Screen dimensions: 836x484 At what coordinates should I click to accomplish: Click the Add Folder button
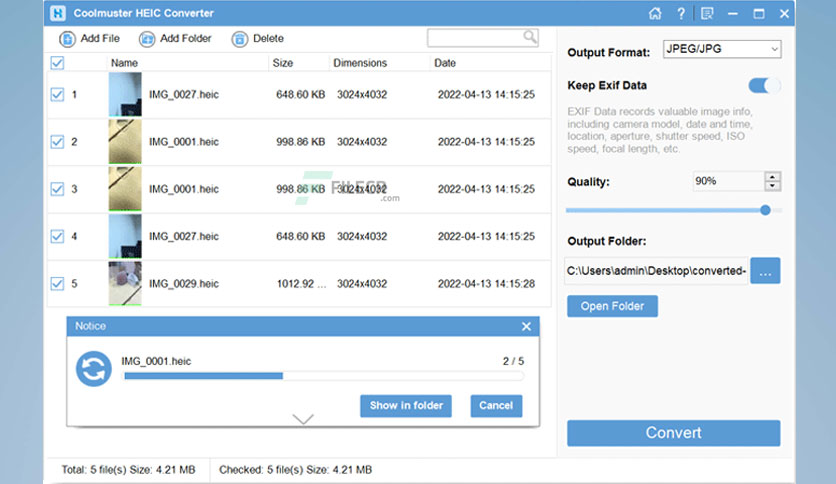(x=175, y=38)
